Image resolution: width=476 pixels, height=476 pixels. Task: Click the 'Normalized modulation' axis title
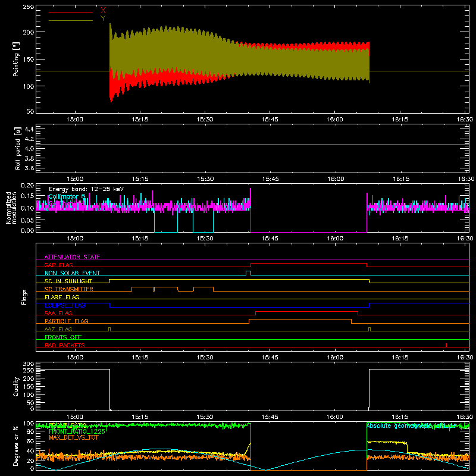[x=11, y=208]
